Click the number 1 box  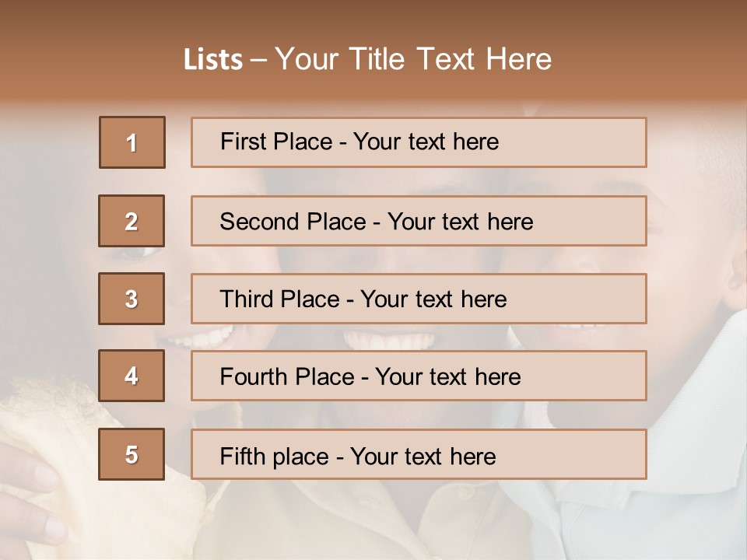132,142
